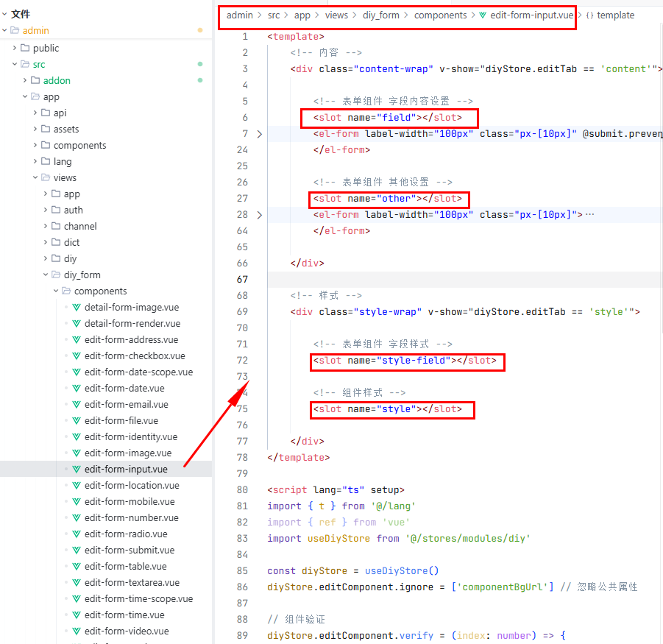Screen dimensions: 663x644
Task: Click the '@/stores/modules/diy' import path
Action: pos(467,538)
